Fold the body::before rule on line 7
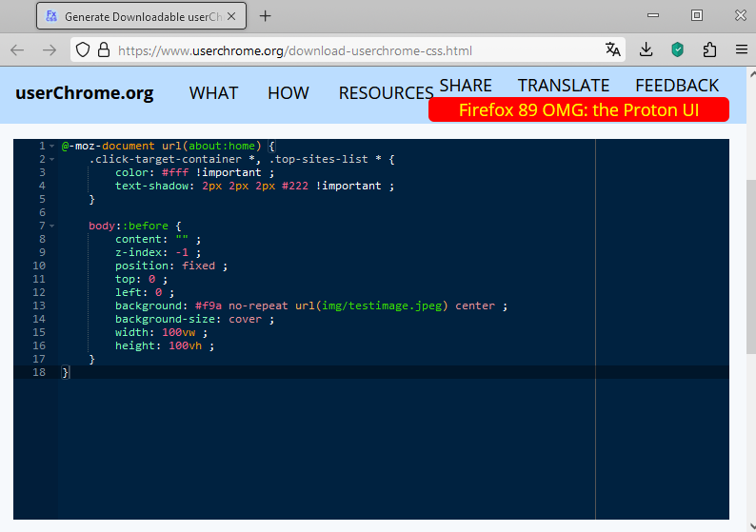 coord(52,227)
